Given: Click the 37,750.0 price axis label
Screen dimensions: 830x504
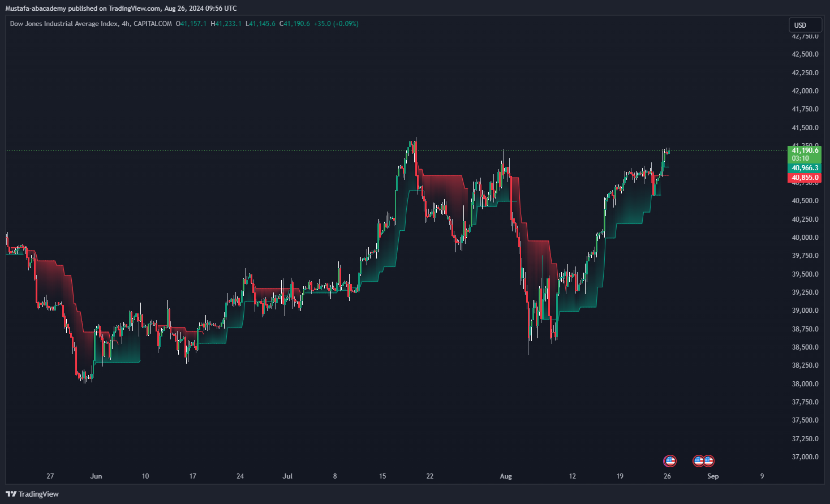Looking at the screenshot, I should (x=805, y=402).
